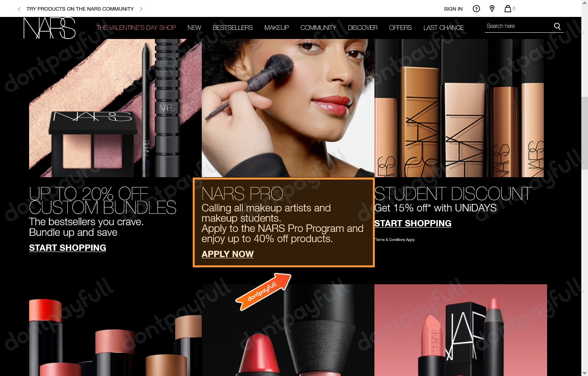588x376 pixels.
Task: Click the Sign In link
Action: [453, 9]
